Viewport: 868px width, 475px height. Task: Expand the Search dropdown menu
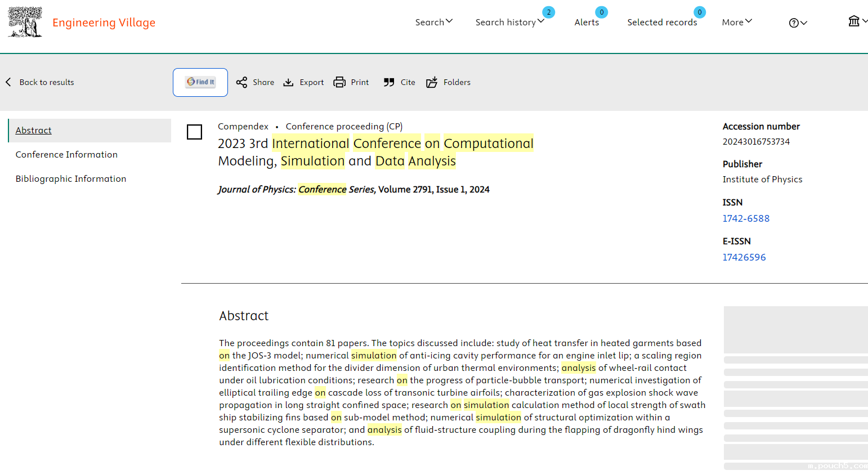pyautogui.click(x=433, y=22)
